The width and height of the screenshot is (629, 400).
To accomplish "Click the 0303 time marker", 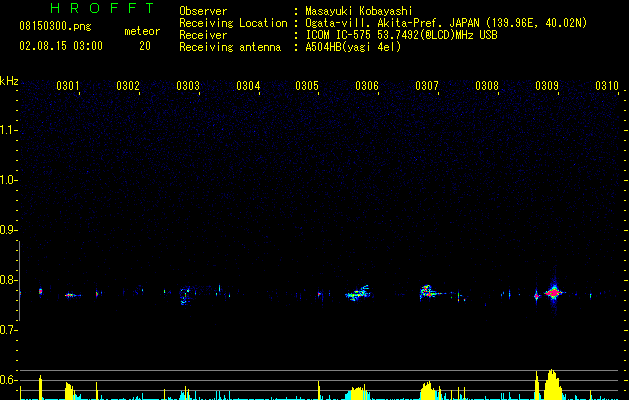I will [188, 86].
